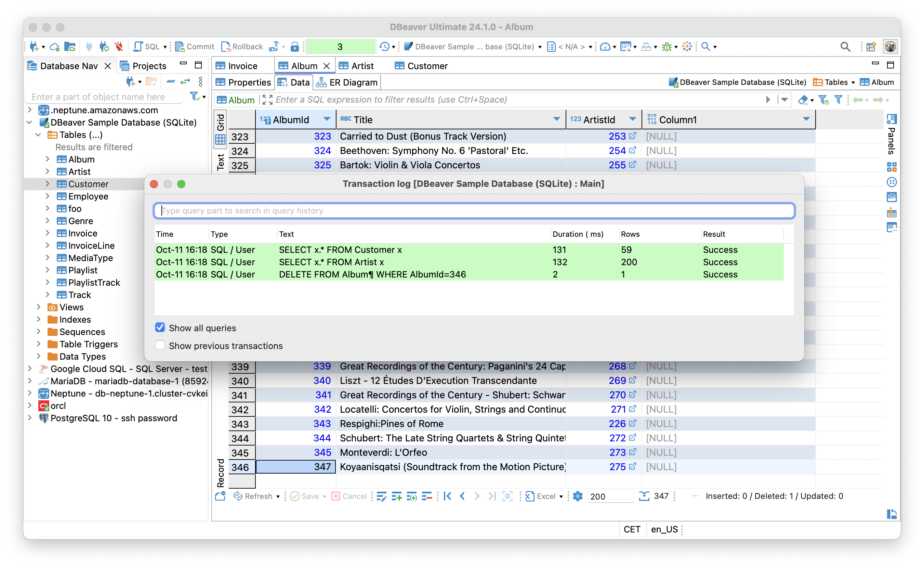Open cloud configuration icon in main toolbar
The height and width of the screenshot is (568, 924).
[x=55, y=47]
